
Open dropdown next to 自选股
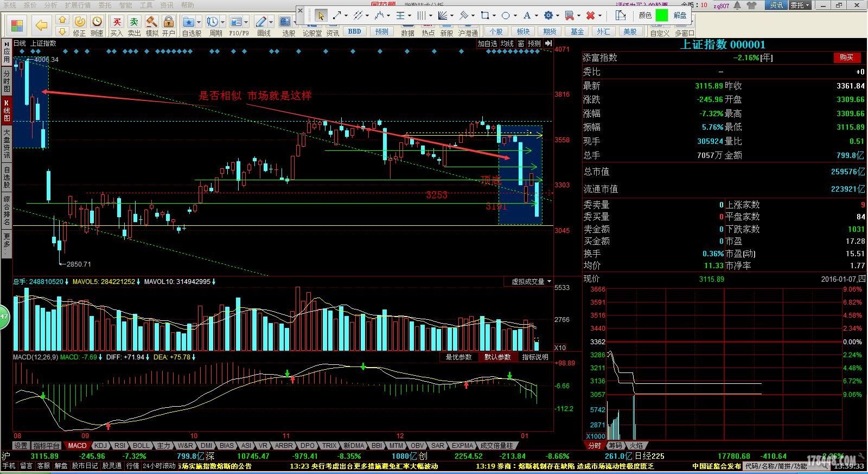(x=199, y=22)
